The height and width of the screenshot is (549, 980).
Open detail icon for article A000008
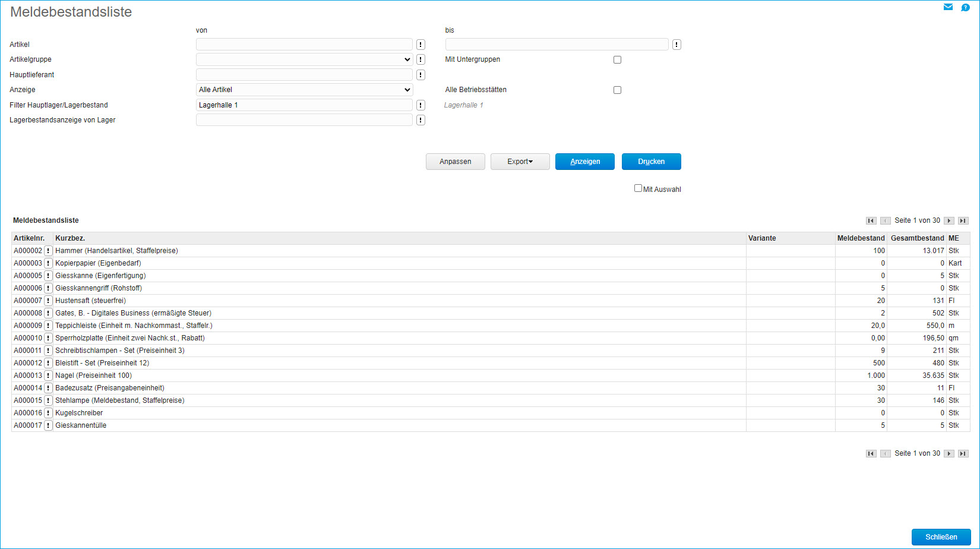pyautogui.click(x=49, y=313)
